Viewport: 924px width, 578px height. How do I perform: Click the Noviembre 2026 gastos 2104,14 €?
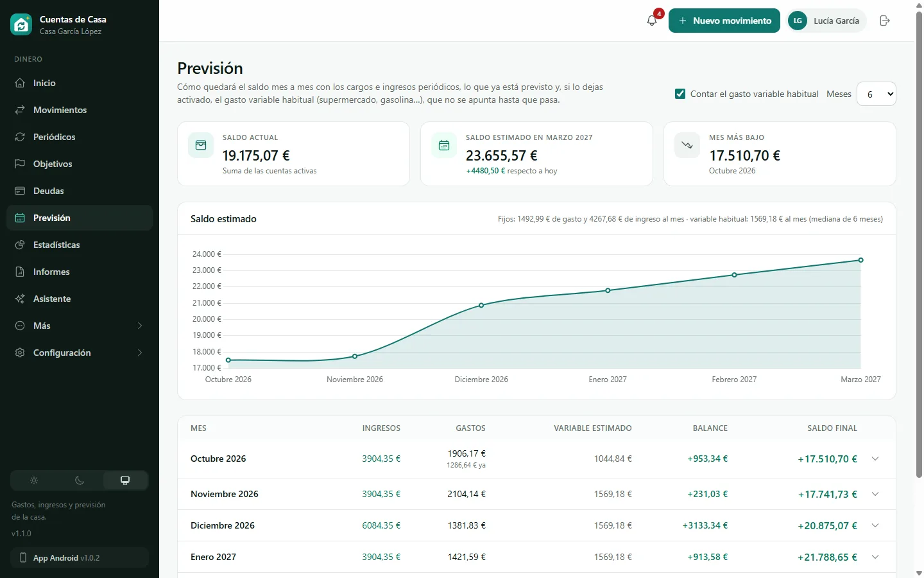[x=466, y=494]
